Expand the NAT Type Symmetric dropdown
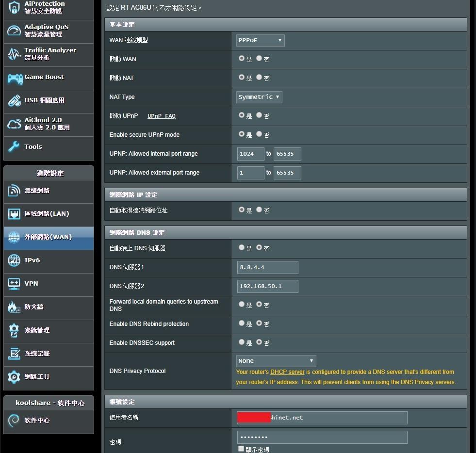The image size is (476, 453). 259,97
